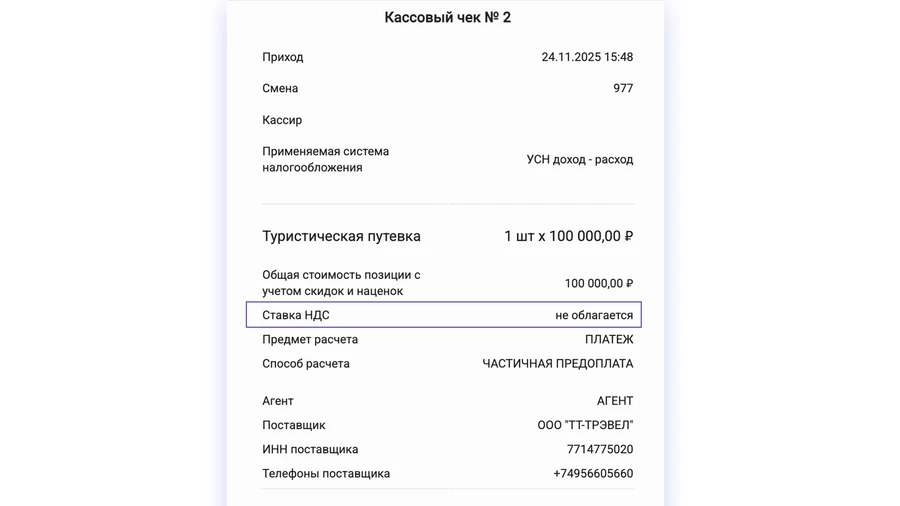Click the supplier name ООО "ТТ-ТРЭВЕЛ"
The image size is (900, 506).
point(585,426)
